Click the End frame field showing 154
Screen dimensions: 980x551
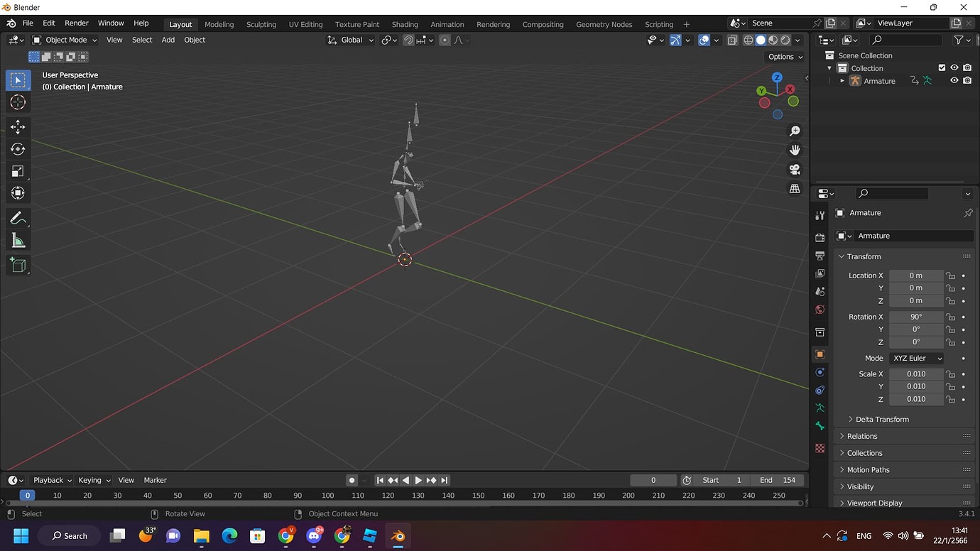(x=778, y=480)
